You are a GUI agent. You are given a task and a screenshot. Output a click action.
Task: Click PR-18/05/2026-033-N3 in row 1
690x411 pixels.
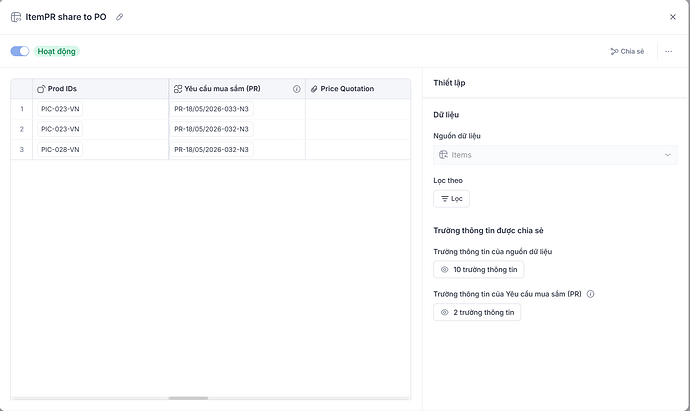tap(211, 109)
